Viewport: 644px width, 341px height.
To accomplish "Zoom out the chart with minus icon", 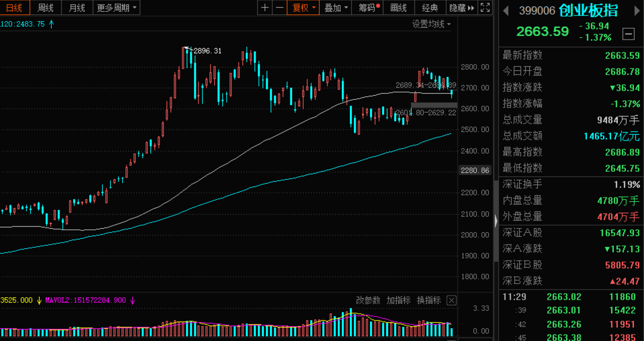I will pos(279,8).
